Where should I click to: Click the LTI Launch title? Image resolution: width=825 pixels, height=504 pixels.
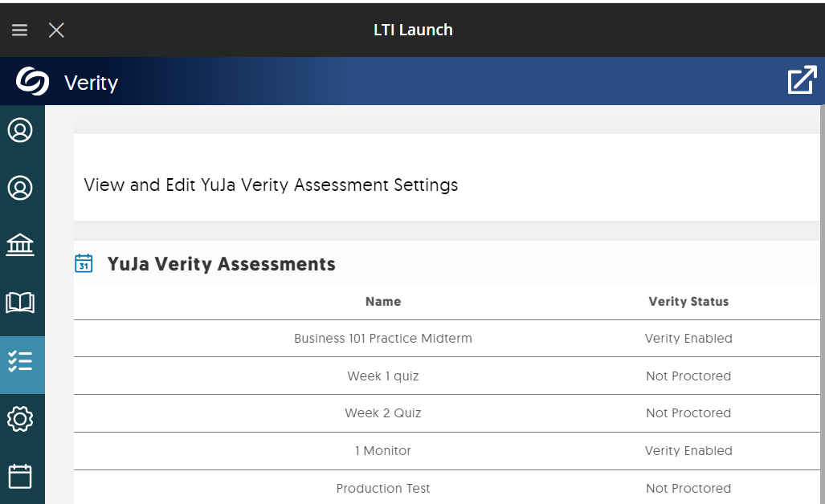pyautogui.click(x=413, y=30)
